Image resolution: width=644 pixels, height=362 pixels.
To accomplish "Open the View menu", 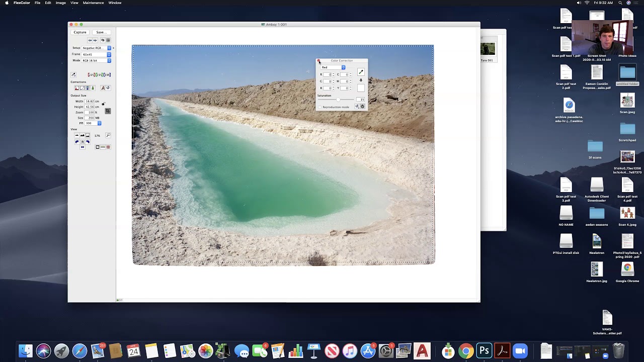I will (x=74, y=3).
